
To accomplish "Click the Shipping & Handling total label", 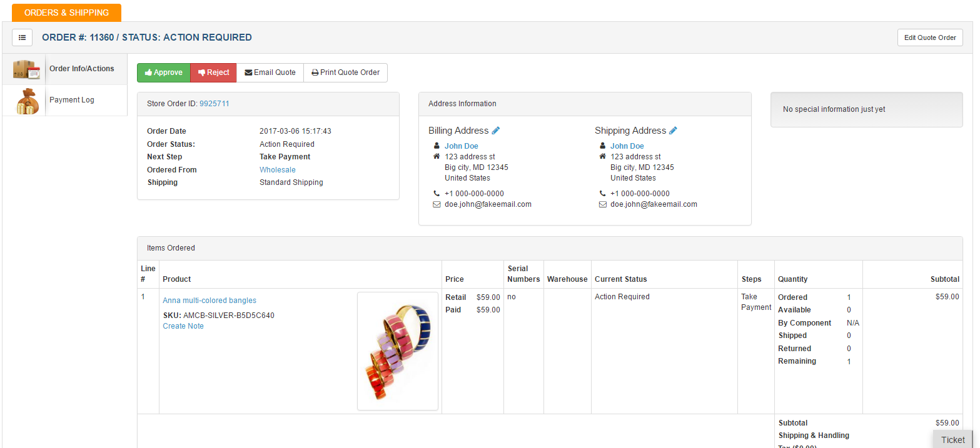I will (814, 436).
